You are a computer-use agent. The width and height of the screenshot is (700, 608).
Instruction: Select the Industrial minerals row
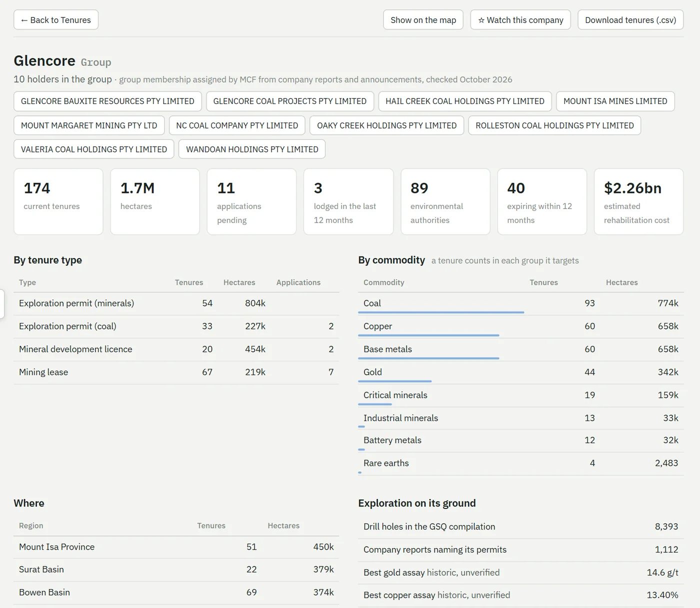tap(521, 418)
